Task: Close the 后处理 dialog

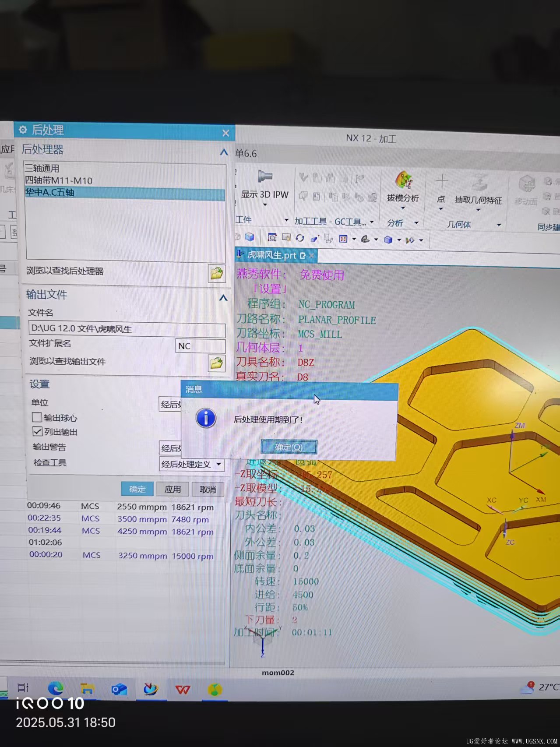Action: point(225,133)
